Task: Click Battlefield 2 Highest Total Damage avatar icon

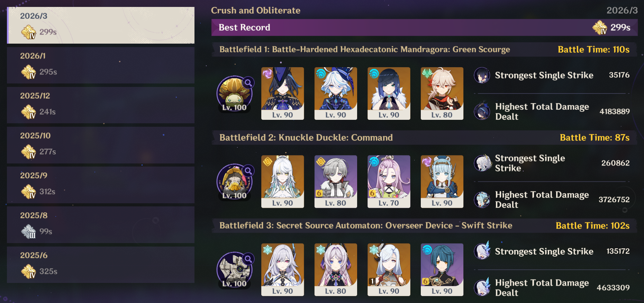Action: 482,199
